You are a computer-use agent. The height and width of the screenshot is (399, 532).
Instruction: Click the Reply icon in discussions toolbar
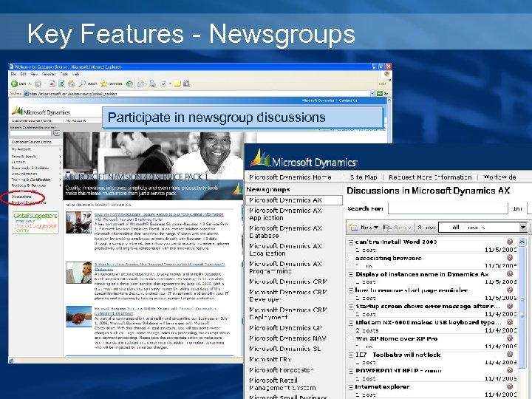387,228
